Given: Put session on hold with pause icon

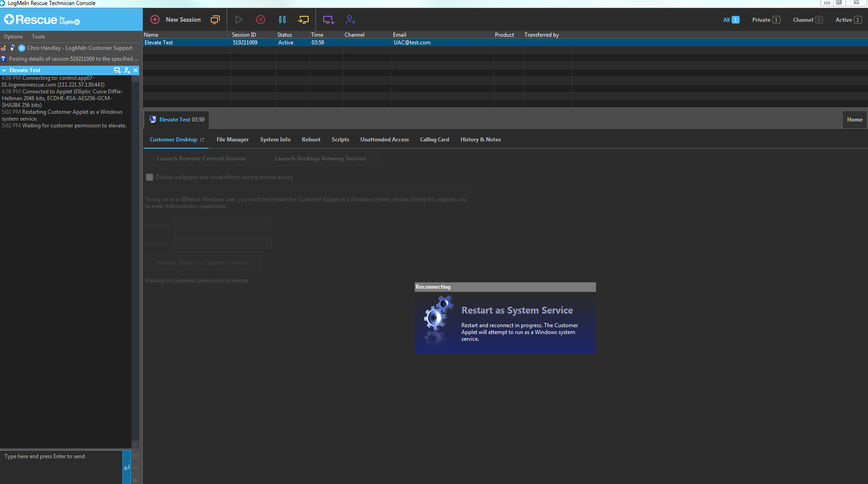Looking at the screenshot, I should (x=282, y=19).
